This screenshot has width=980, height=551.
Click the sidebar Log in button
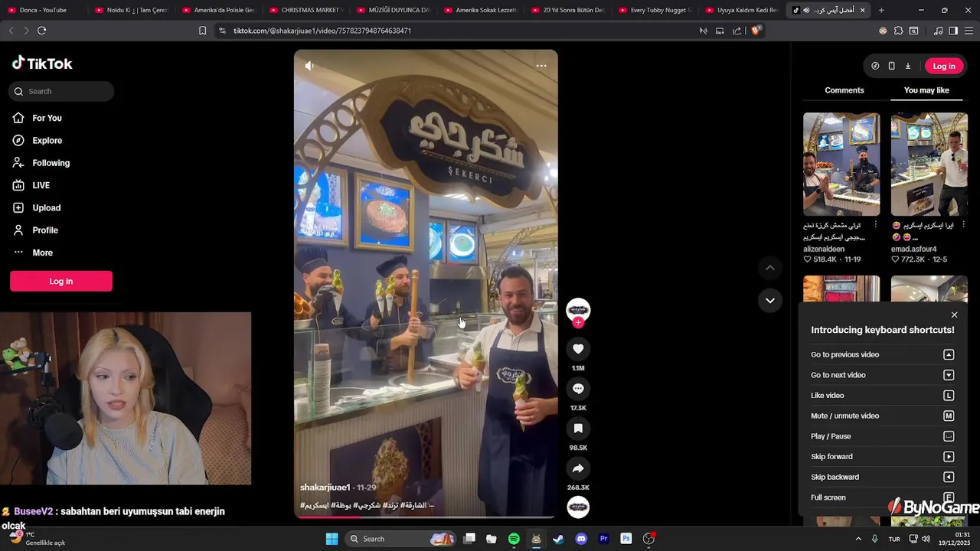[x=61, y=281]
